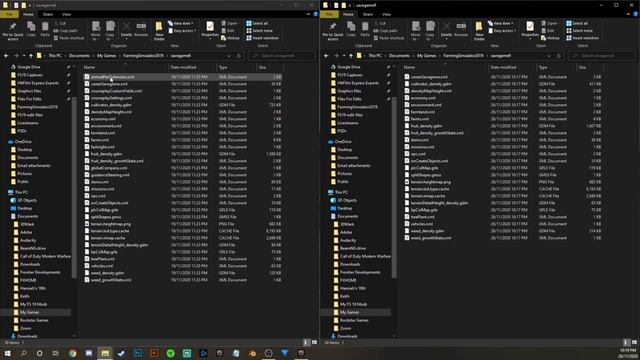Image resolution: width=640 pixels, height=360 pixels.
Task: Click left window navigation pane scrollbar
Action: coord(74,188)
